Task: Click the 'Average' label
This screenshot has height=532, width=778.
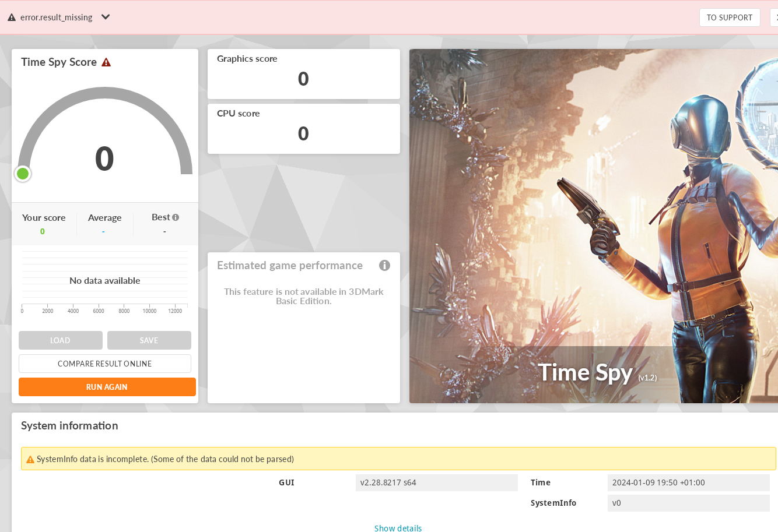Action: point(105,218)
